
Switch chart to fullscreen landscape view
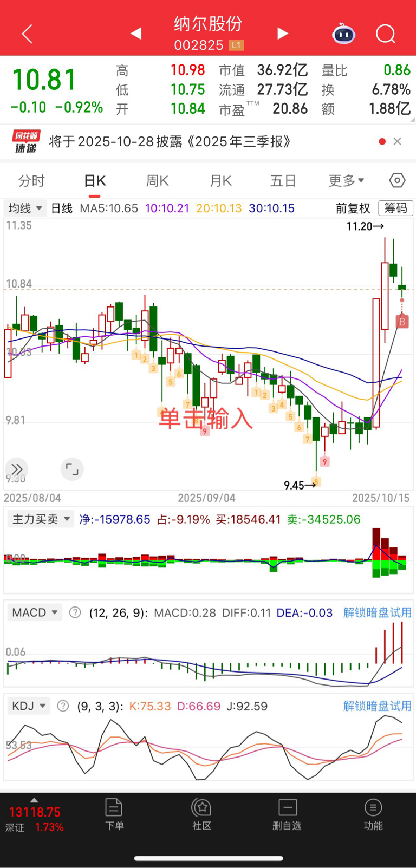pos(72,469)
